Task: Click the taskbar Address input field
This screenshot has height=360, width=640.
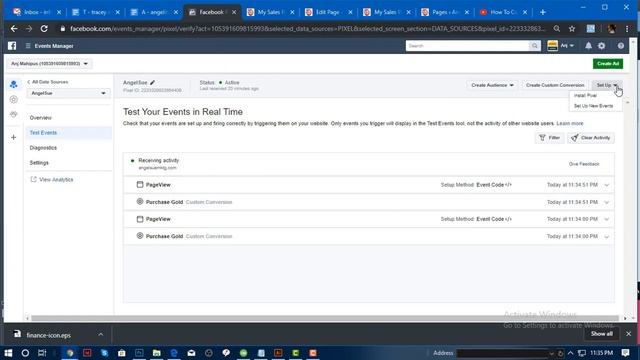Action: (x=502, y=353)
